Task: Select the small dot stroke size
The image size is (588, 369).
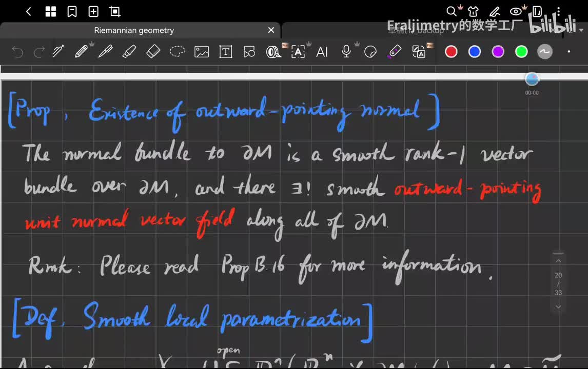Action: pos(569,52)
